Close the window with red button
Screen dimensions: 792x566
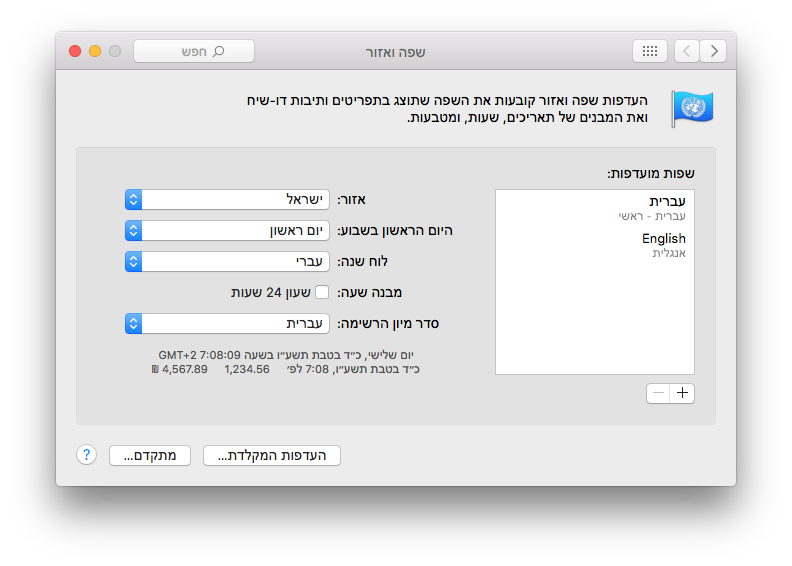(x=75, y=51)
